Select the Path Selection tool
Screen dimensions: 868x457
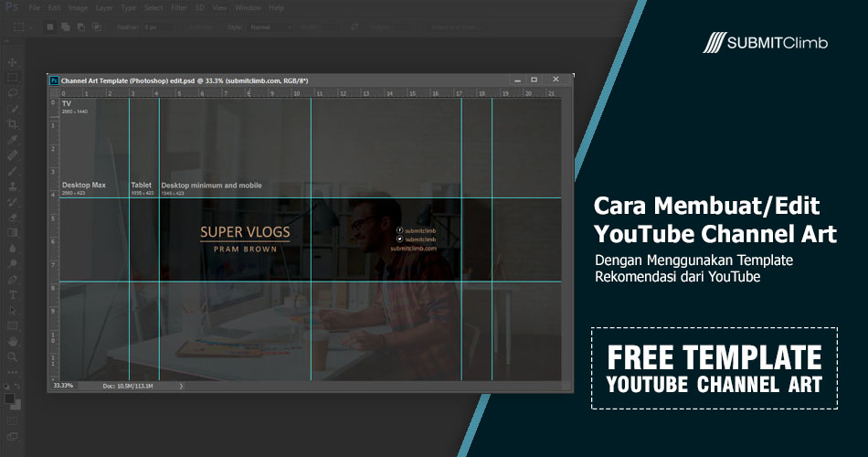pos(12,310)
